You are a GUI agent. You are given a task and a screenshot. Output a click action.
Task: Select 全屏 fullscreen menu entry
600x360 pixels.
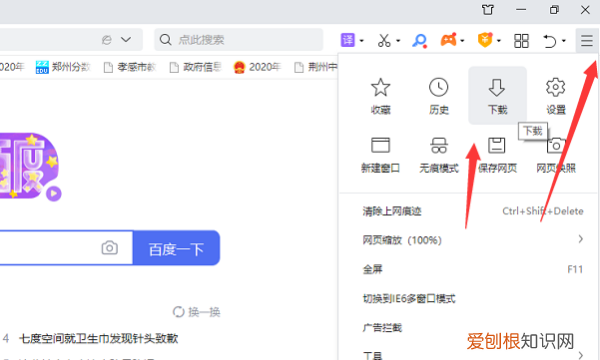coord(468,269)
